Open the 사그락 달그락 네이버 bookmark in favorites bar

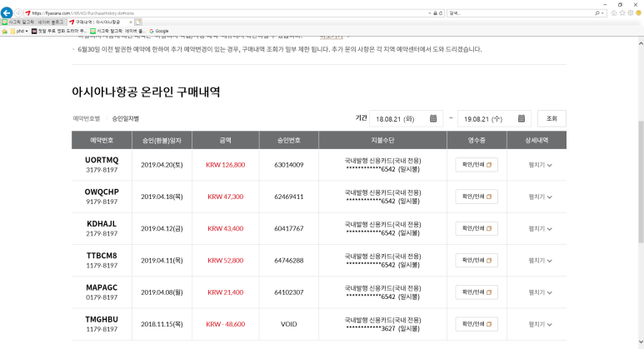click(x=117, y=31)
